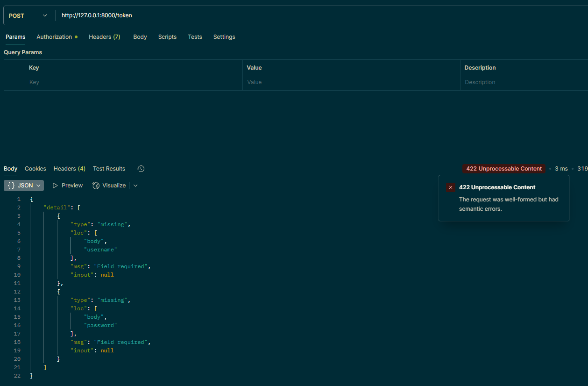
Task: Open the Scripts tab
Action: (x=167, y=37)
